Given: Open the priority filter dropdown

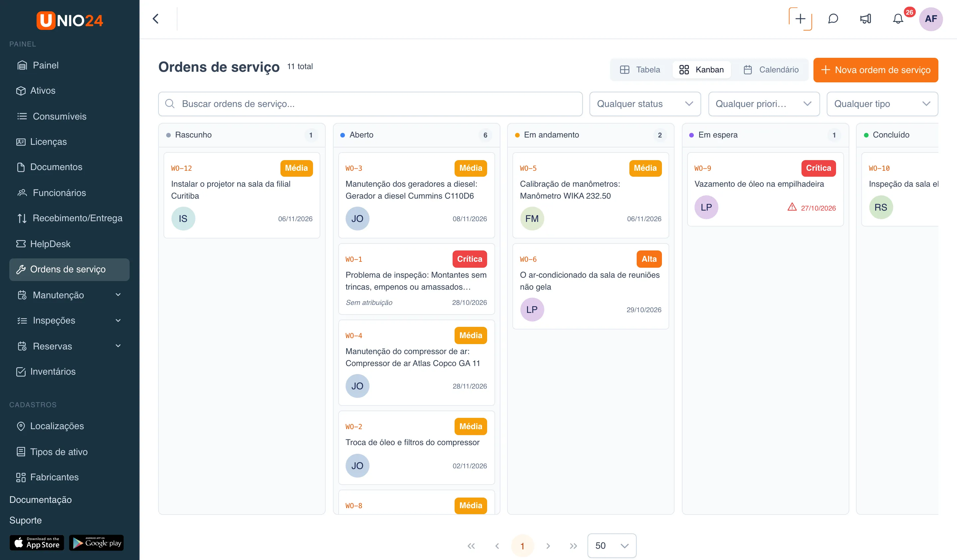Looking at the screenshot, I should [x=764, y=104].
